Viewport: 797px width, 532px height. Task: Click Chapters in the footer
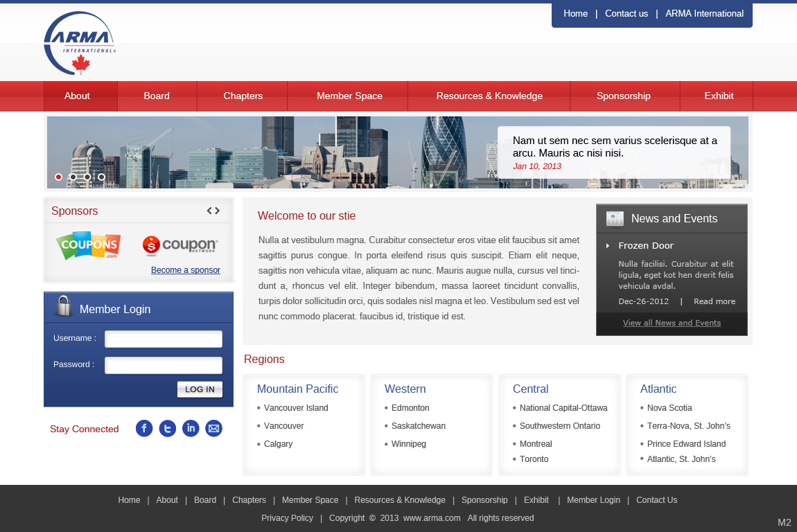pos(249,500)
